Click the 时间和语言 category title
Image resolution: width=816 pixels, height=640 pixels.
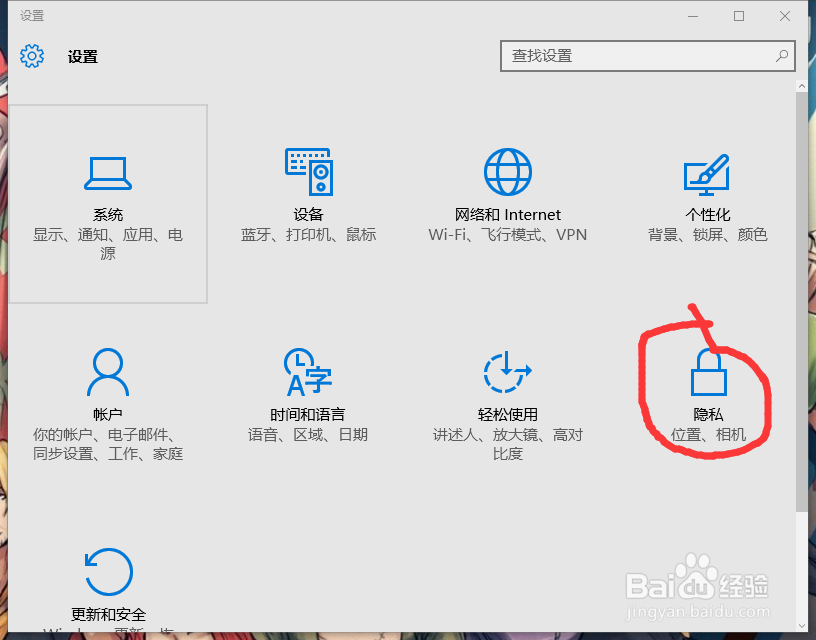point(308,414)
